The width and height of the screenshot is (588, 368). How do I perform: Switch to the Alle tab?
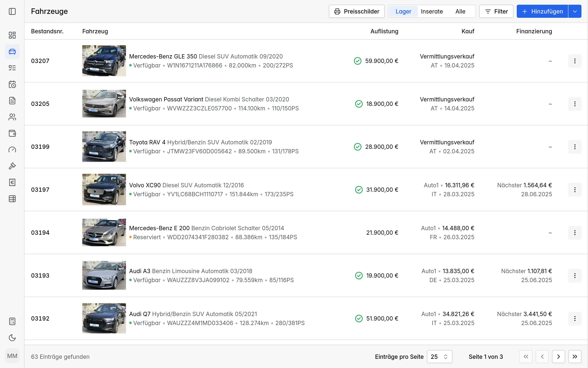coord(460,11)
